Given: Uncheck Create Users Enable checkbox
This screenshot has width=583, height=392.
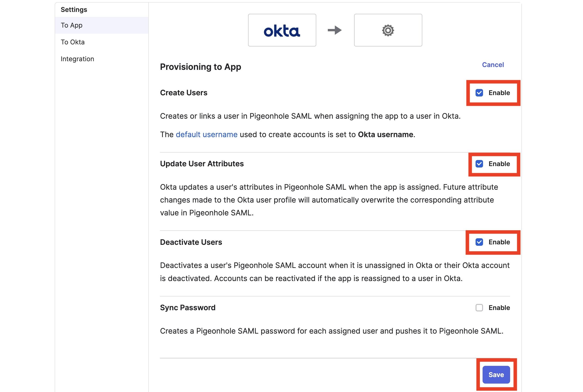Looking at the screenshot, I should point(479,93).
